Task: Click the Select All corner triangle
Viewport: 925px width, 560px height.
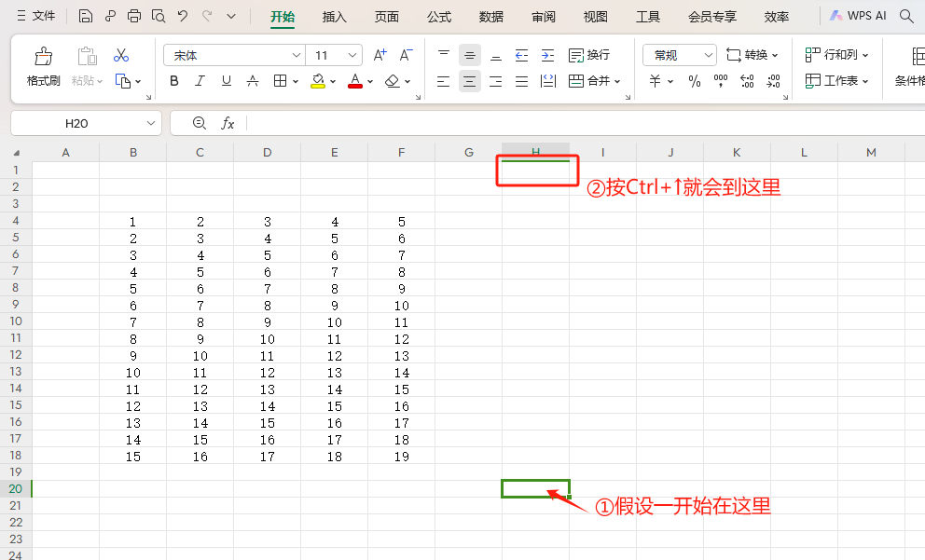Action: tap(17, 153)
